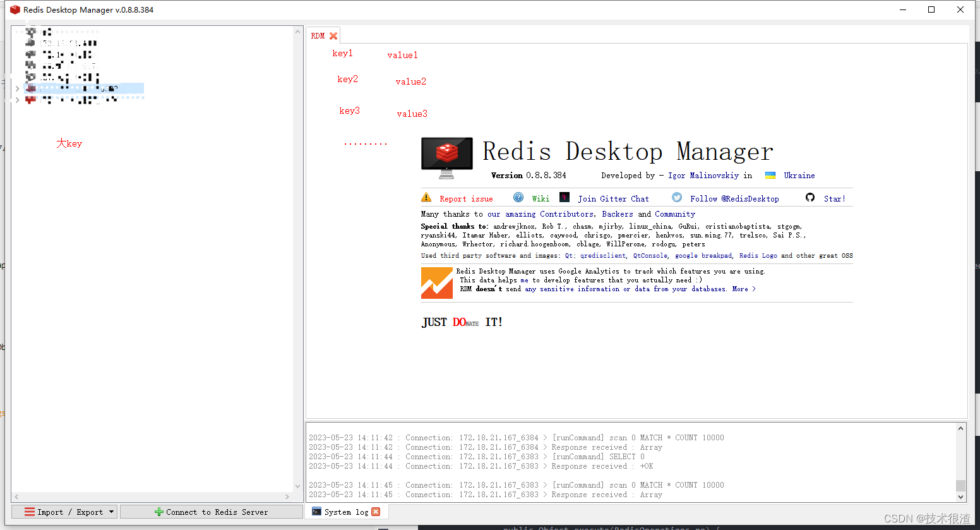Click the connection tree scroll-down arrow
Screen dimensions: 980x530
coord(298,486)
